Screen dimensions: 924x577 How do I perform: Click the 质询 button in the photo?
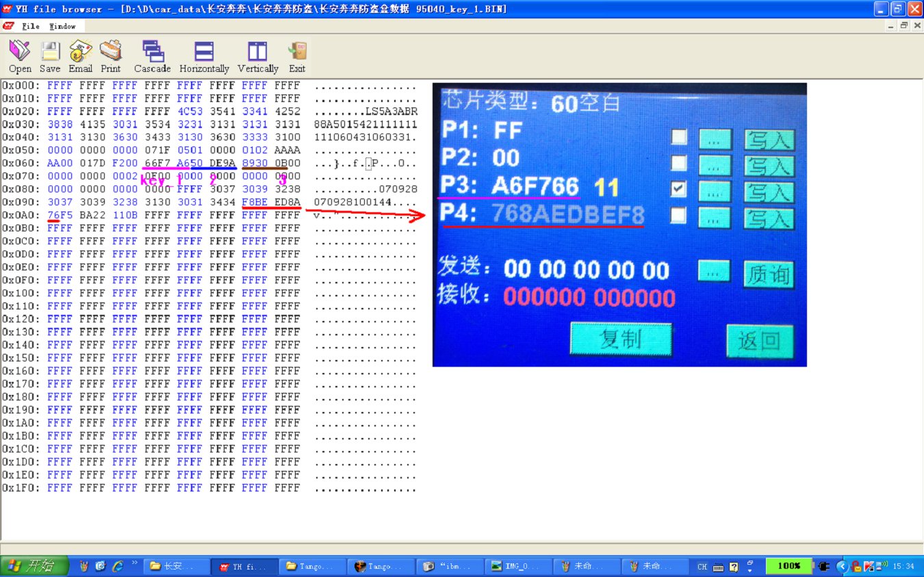point(769,274)
